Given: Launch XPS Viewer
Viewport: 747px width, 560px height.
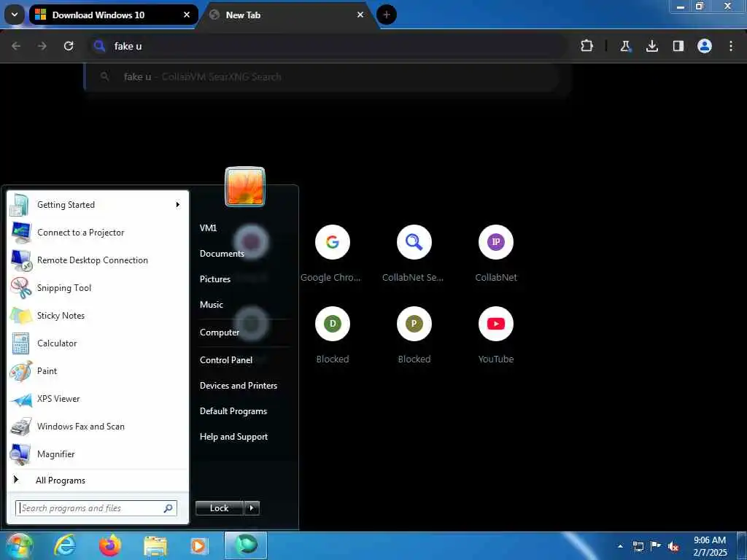Looking at the screenshot, I should click(x=98, y=399).
